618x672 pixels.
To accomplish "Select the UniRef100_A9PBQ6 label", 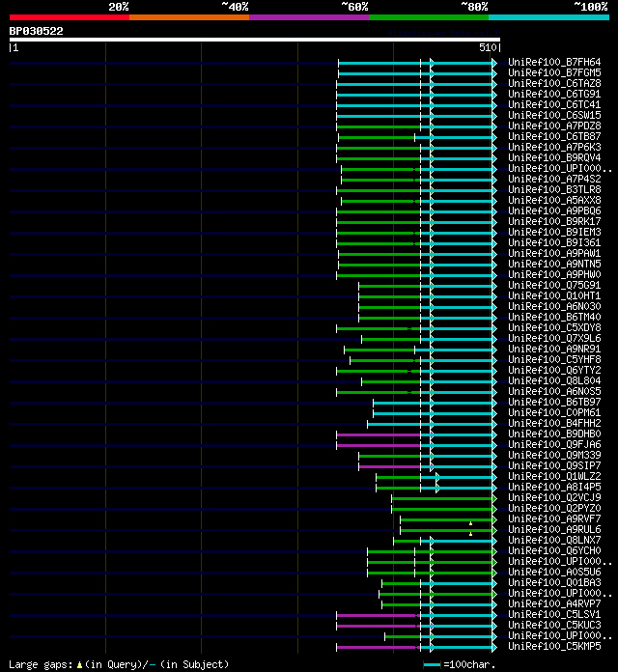I will coord(554,210).
